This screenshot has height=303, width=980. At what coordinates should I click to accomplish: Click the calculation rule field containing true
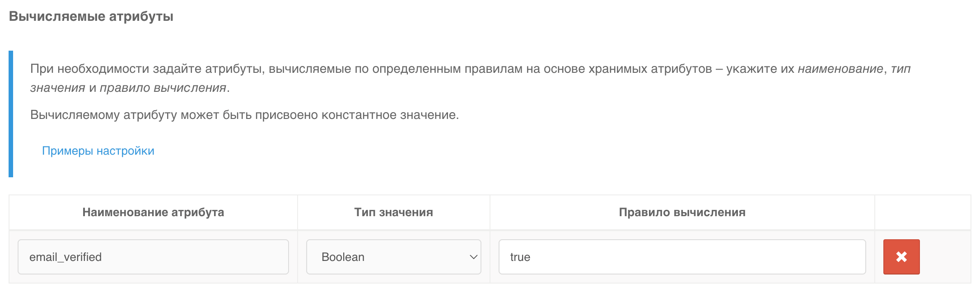pyautogui.click(x=681, y=257)
